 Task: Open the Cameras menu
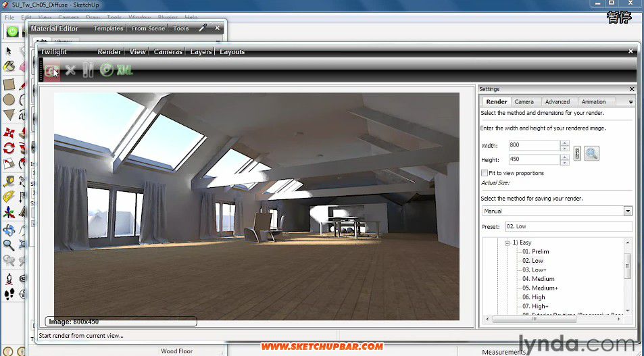168,52
